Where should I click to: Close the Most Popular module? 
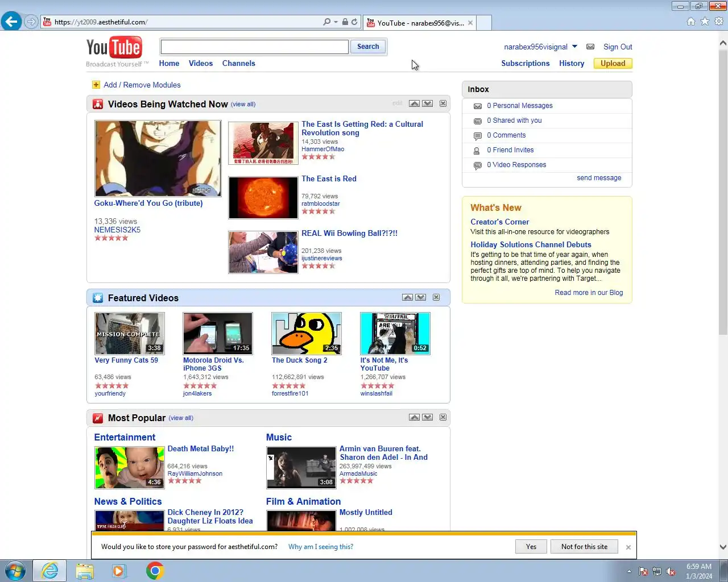[443, 417]
